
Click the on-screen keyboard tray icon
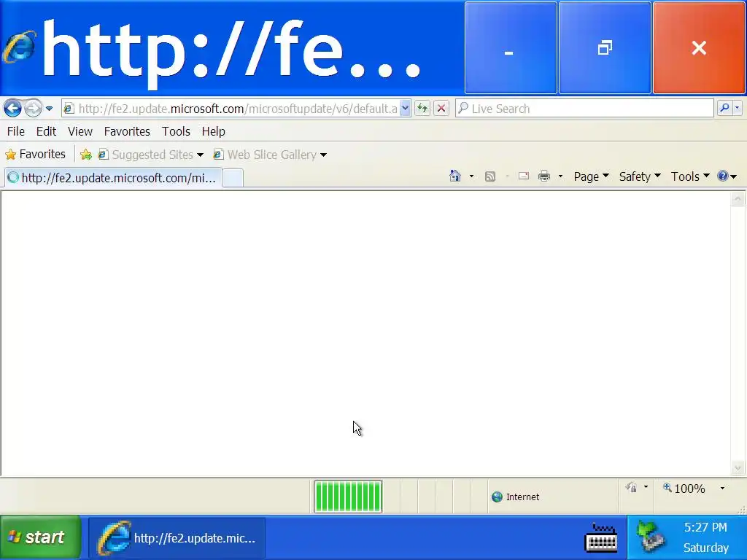[601, 537]
